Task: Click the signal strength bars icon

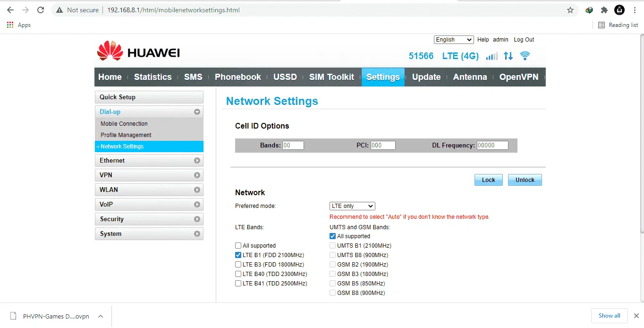Action: click(x=492, y=56)
